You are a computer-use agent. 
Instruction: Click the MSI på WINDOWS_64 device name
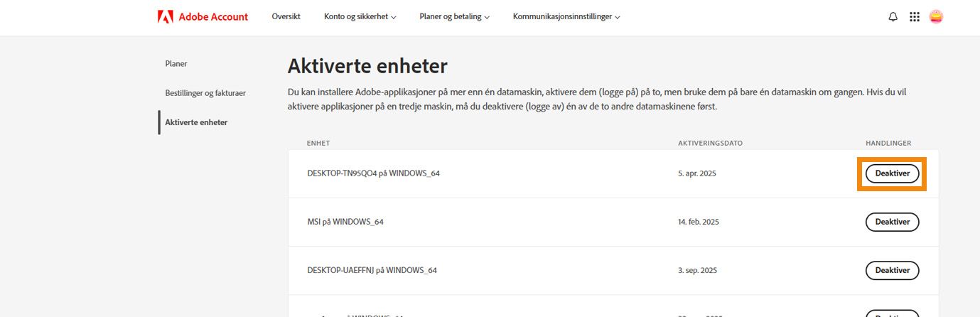click(x=345, y=222)
